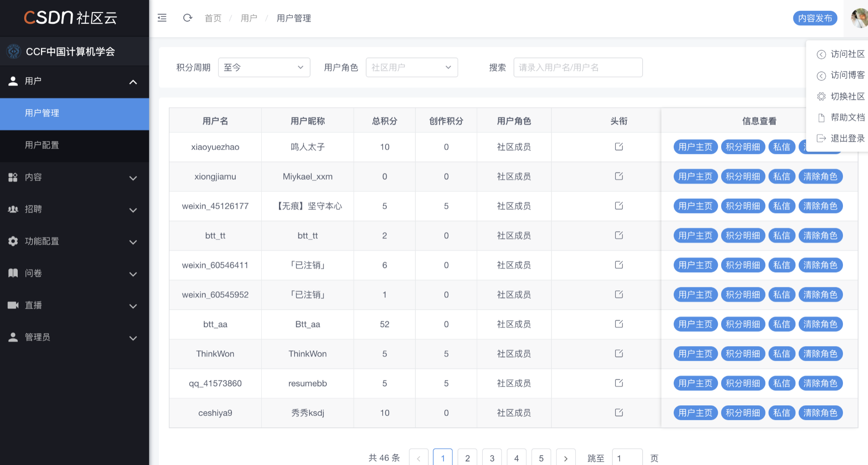Choose 切换社区 from the avatar menu

840,96
